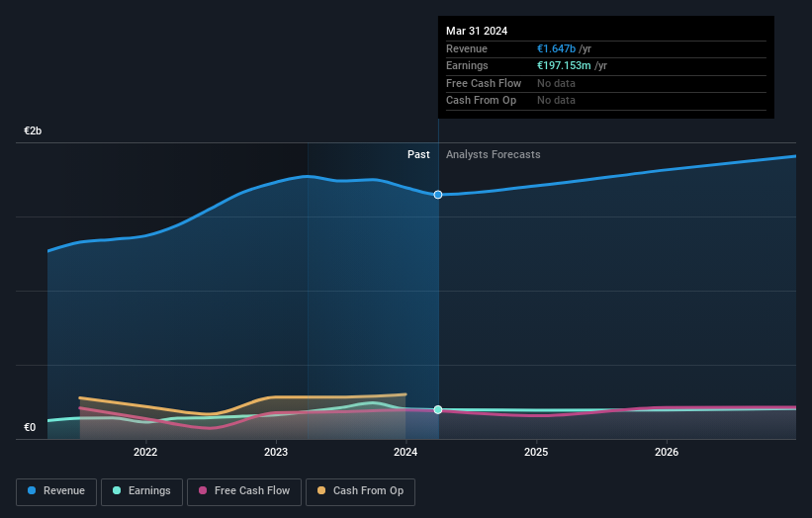This screenshot has width=812, height=518.
Task: Click the €1.647b revenue value in tooltip
Action: [556, 48]
